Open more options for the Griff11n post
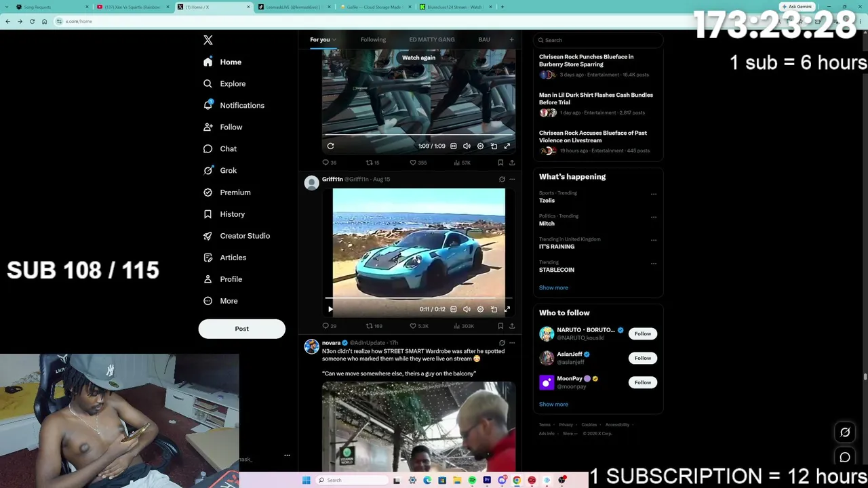The width and height of the screenshot is (868, 488). 512,180
